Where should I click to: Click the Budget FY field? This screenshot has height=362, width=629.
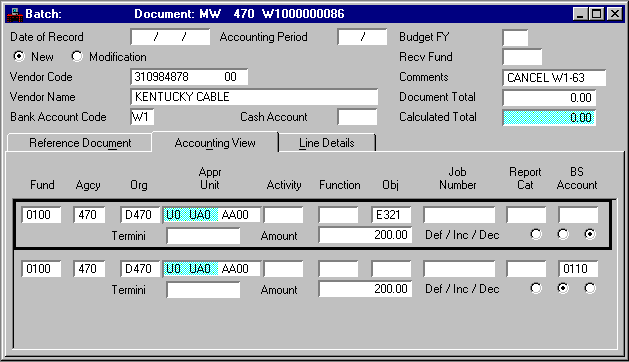pos(515,38)
